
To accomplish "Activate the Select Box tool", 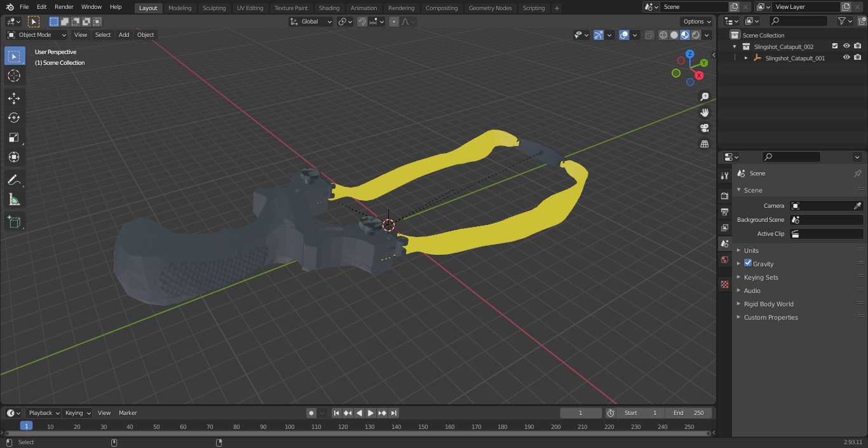I will click(x=14, y=56).
